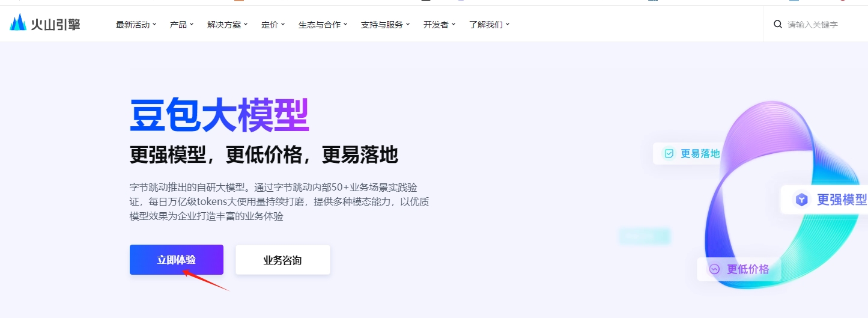This screenshot has width=868, height=318.
Task: Open the 支持与服务 menu
Action: [385, 25]
